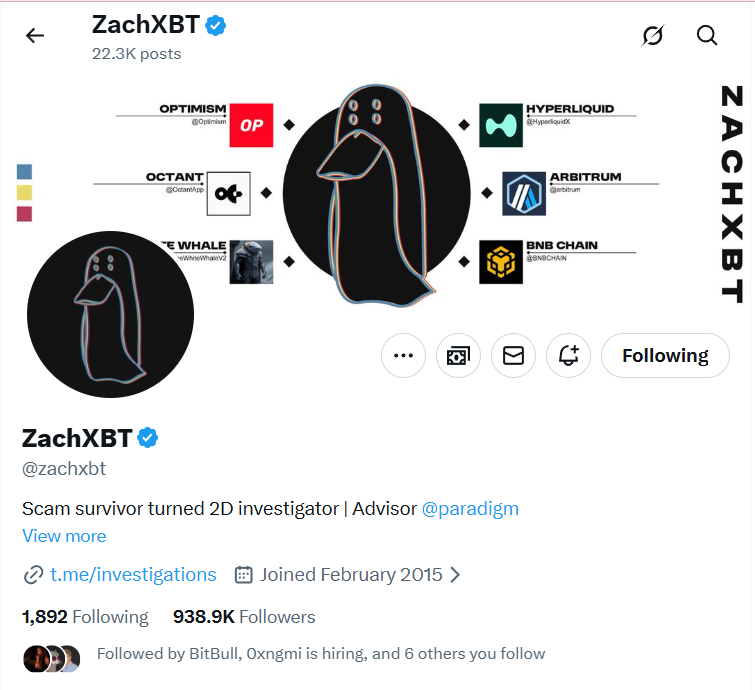This screenshot has width=755, height=690.
Task: Open direct message envelope icon
Action: (x=513, y=356)
